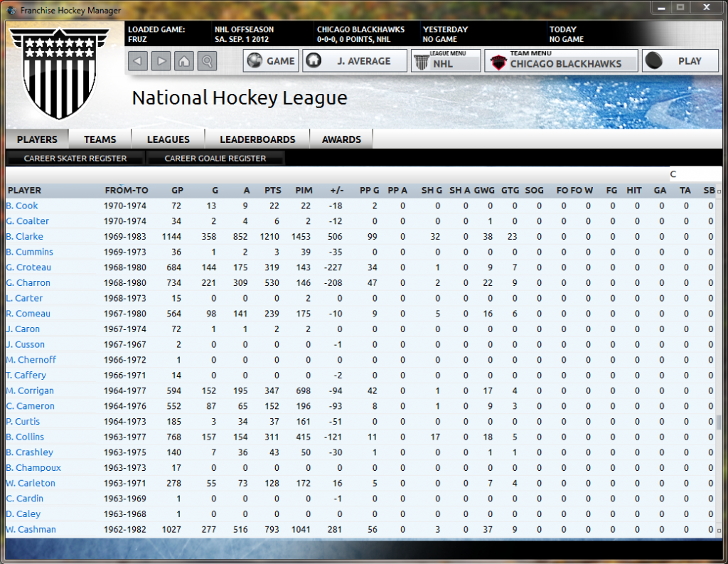Open player C. Cameron
This screenshot has width=728, height=564.
click(x=30, y=406)
